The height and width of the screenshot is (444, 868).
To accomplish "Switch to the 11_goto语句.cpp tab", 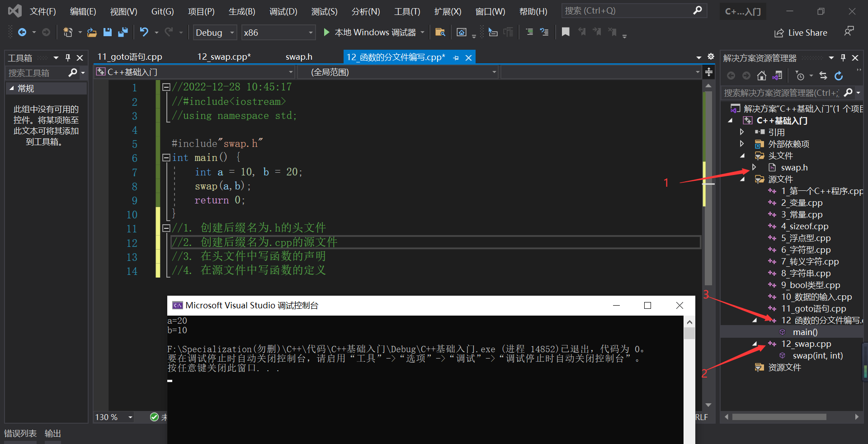I will (130, 57).
